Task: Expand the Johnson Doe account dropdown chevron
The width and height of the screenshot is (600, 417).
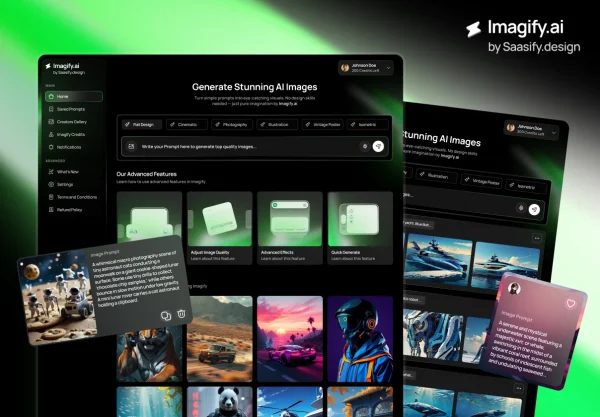Action: (x=388, y=68)
